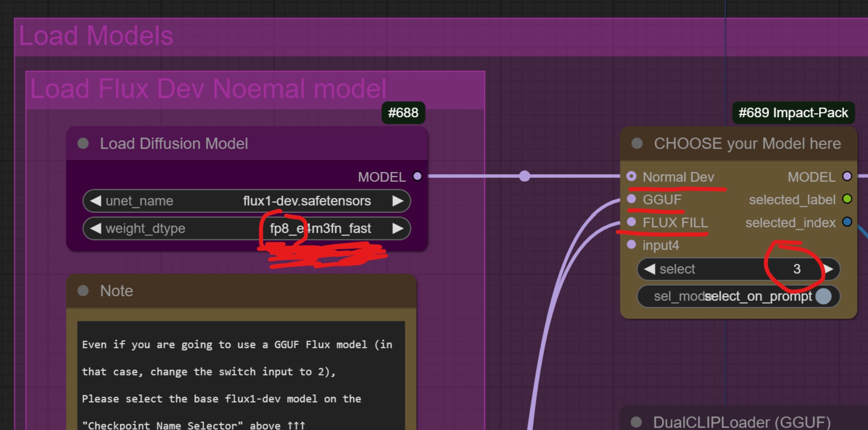The image size is (868, 430).
Task: Click the CHOOSE your Model here title
Action: (747, 144)
